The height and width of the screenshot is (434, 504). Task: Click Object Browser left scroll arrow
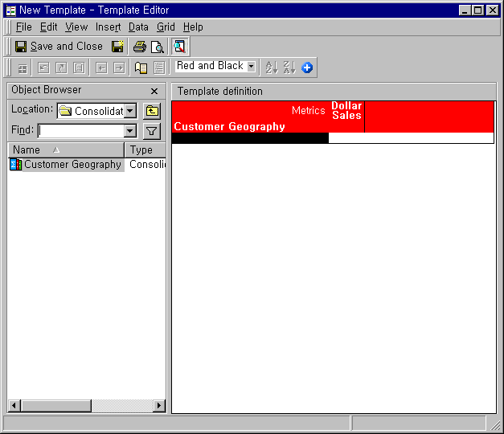pyautogui.click(x=14, y=406)
